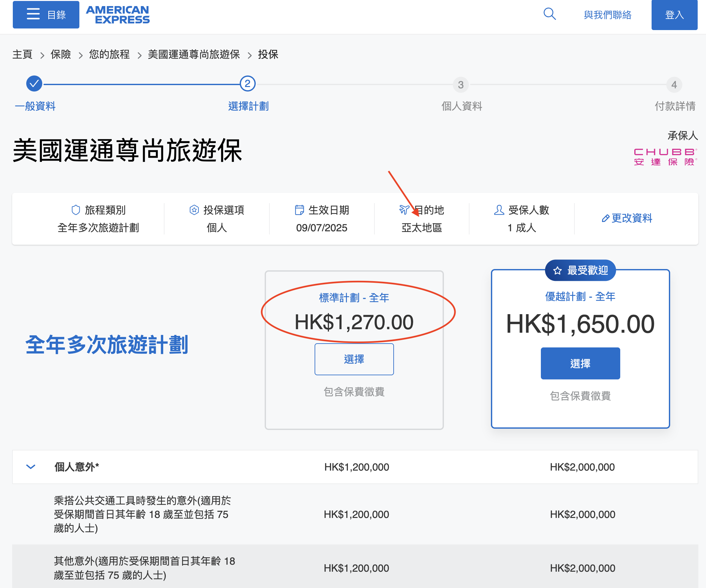Open the 與我們聯絡 link

(x=607, y=15)
